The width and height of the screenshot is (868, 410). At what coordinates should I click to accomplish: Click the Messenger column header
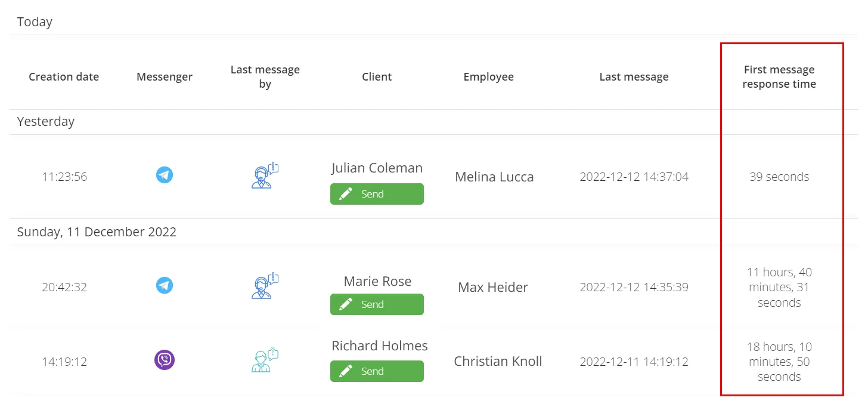165,77
